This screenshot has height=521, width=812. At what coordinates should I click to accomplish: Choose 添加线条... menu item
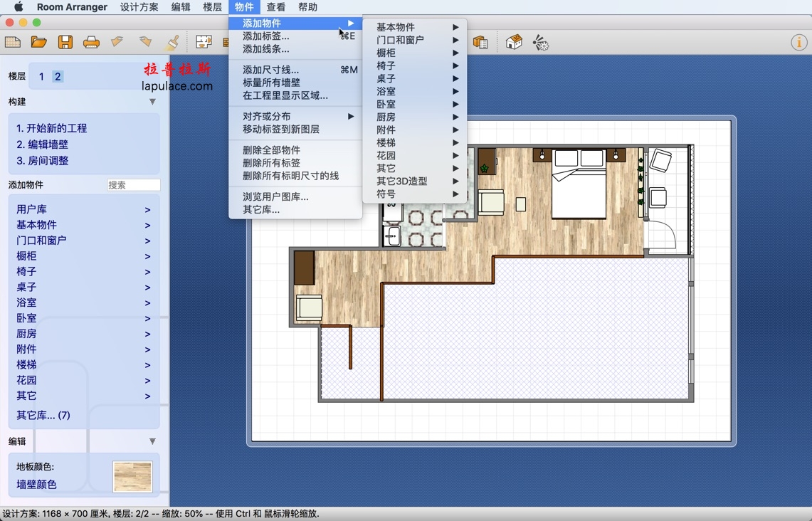(x=295, y=49)
